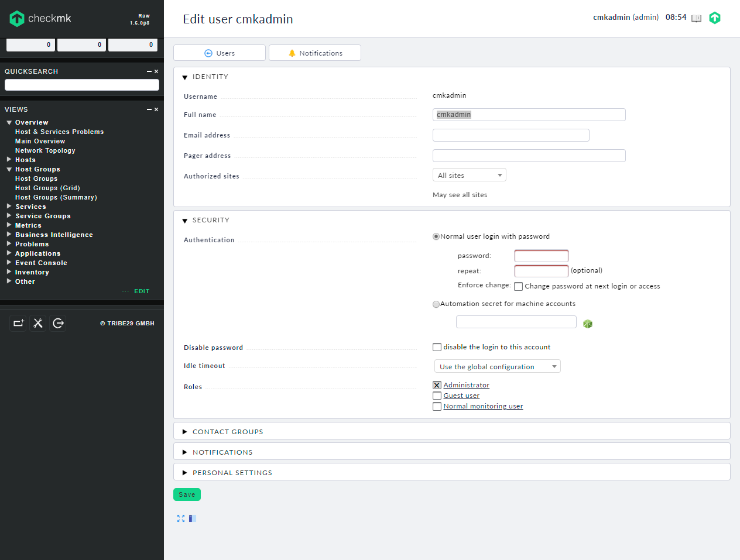Click the back arrow icon on the Users button
Image resolution: width=740 pixels, height=560 pixels.
[208, 53]
